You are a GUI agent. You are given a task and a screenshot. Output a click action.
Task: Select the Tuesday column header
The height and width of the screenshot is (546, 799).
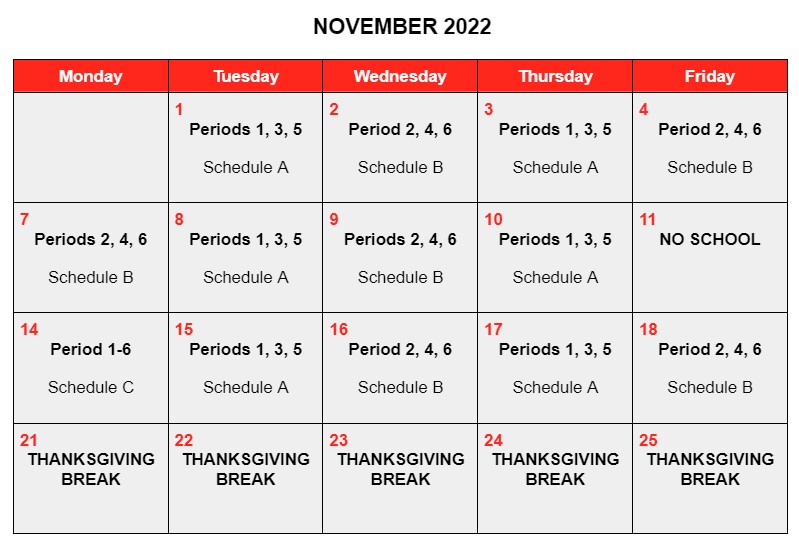click(x=246, y=76)
